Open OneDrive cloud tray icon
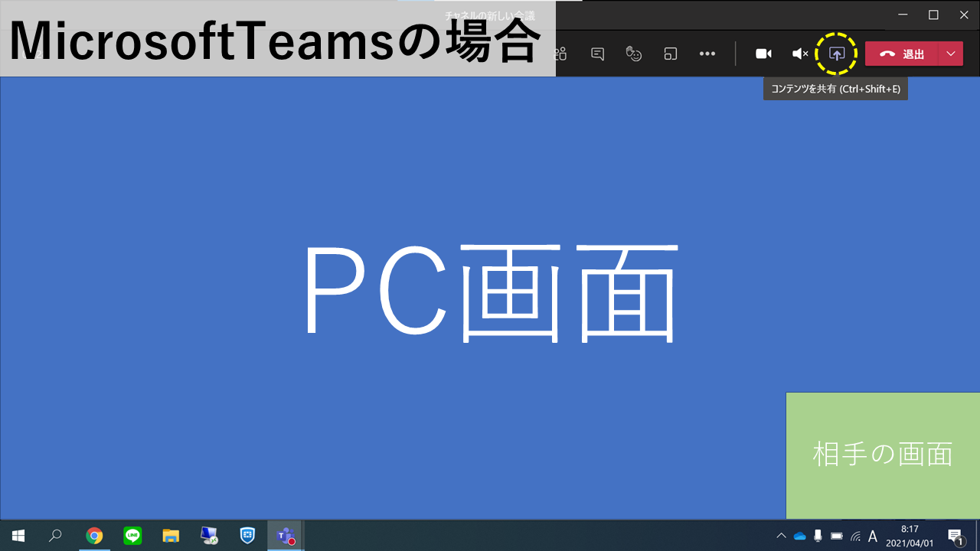 800,536
